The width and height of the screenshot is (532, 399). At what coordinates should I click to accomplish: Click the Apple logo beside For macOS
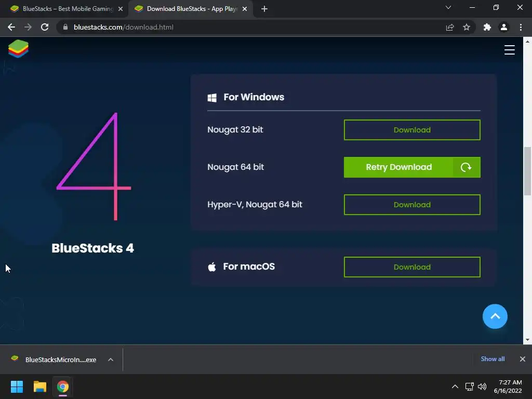(x=212, y=267)
